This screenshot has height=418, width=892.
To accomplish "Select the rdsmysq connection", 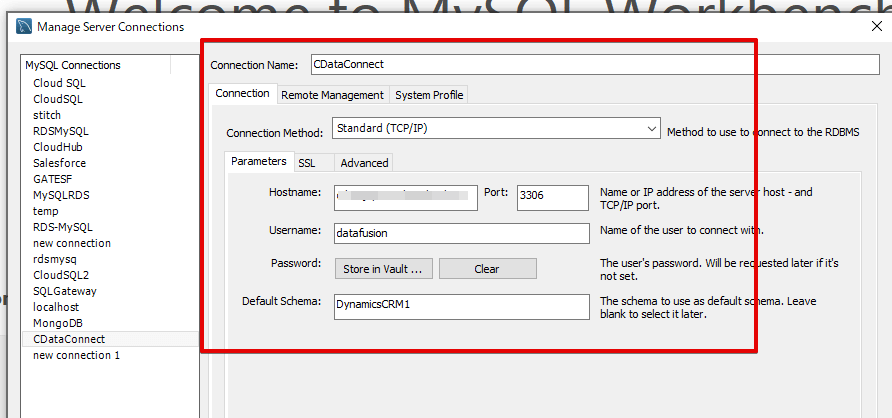I will 55,259.
